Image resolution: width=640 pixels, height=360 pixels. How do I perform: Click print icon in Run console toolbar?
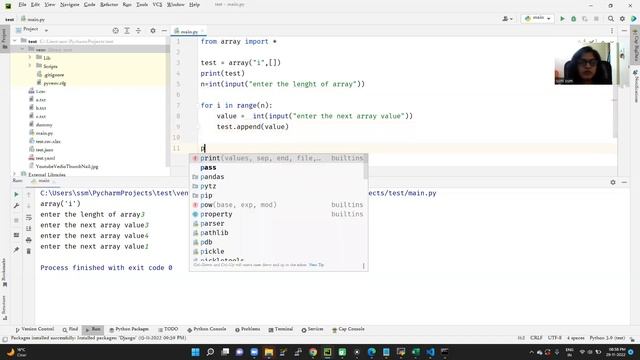pos(29,240)
